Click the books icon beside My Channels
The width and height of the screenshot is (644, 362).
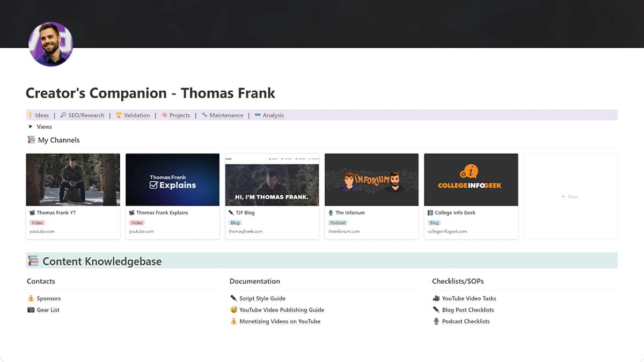coord(32,140)
